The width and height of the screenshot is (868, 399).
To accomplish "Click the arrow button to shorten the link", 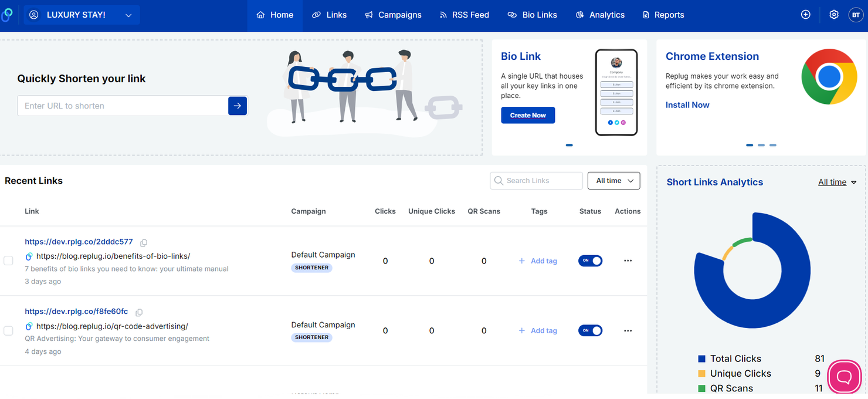I will (x=238, y=106).
